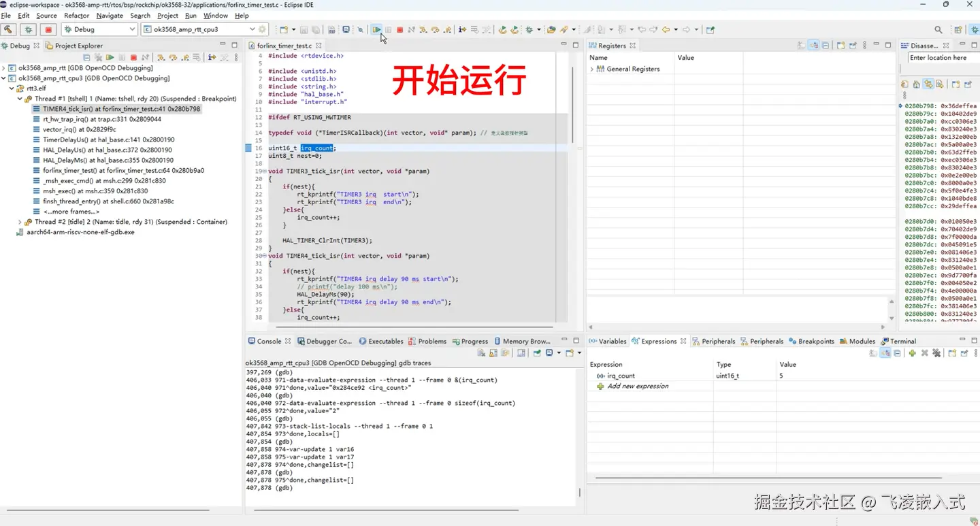The width and height of the screenshot is (980, 526).
Task: Click Remove All Expressions double-X icon
Action: coord(936,353)
